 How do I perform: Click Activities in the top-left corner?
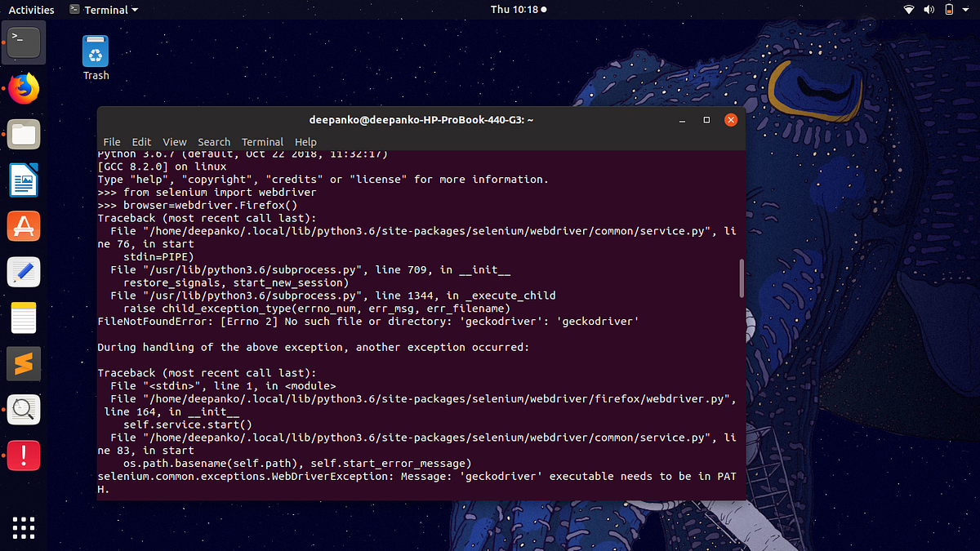click(30, 9)
